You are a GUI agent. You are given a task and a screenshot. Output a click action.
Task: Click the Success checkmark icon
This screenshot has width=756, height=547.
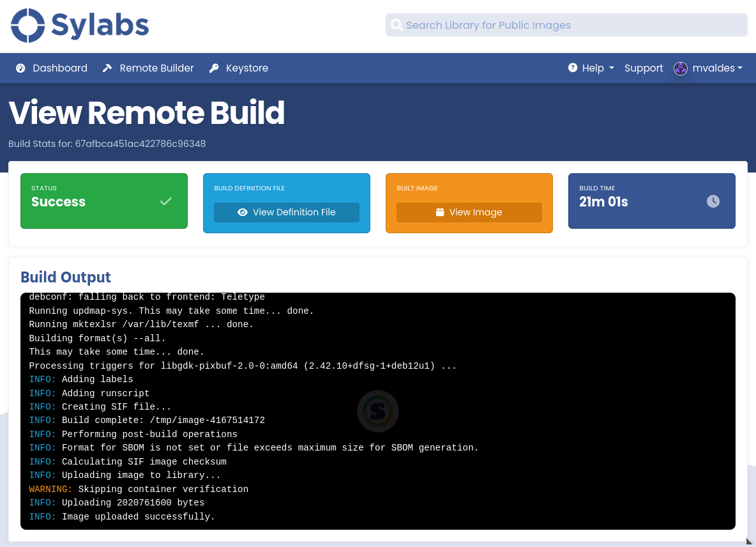[166, 201]
